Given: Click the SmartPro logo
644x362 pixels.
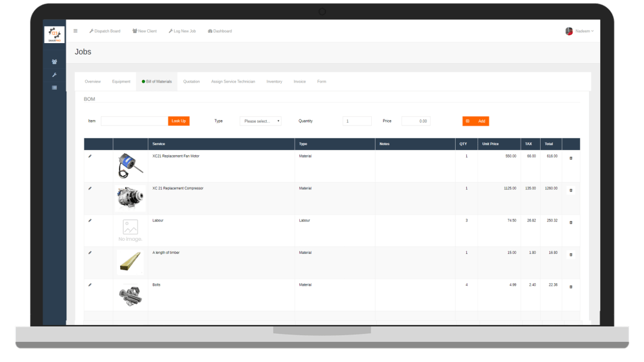Looking at the screenshot, I should point(54,34).
